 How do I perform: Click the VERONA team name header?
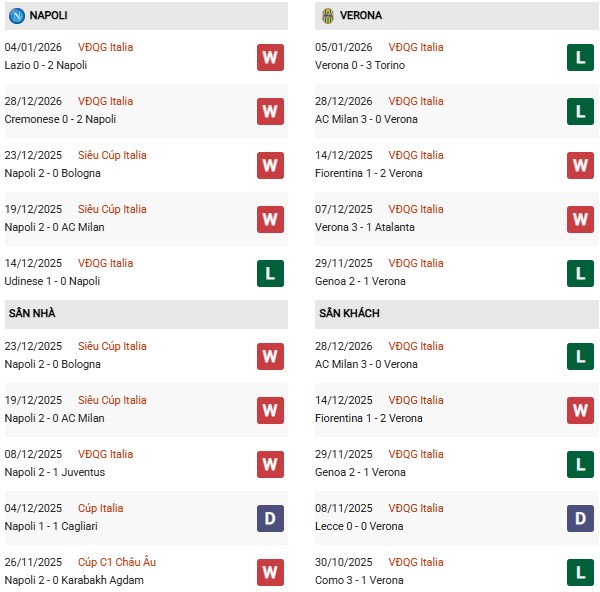click(x=360, y=16)
